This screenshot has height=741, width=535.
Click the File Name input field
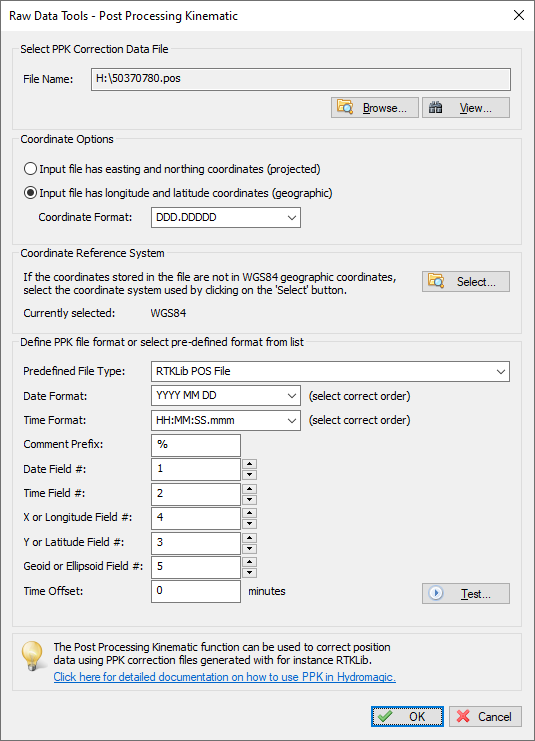[x=301, y=79]
